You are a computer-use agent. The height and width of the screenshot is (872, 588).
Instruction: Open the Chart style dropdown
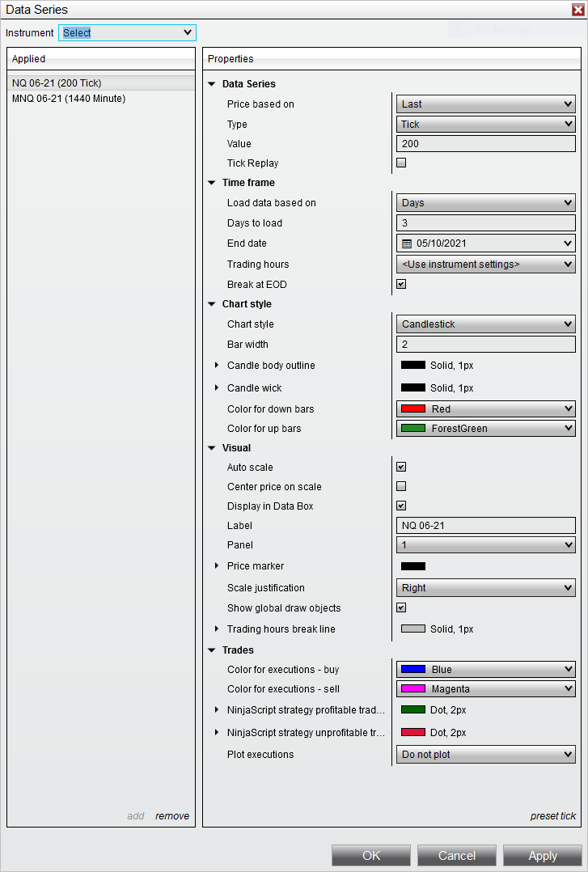click(x=485, y=324)
